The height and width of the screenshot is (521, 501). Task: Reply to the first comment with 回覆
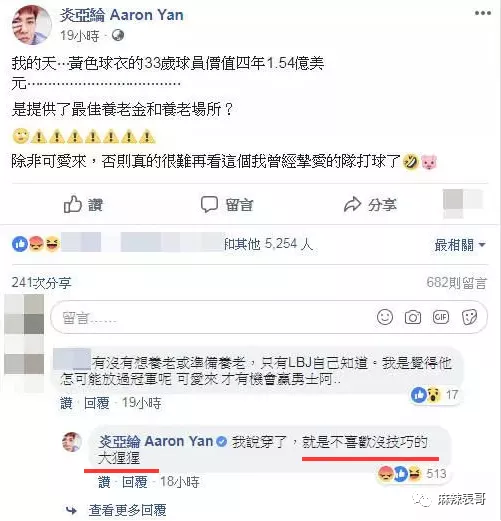97,403
